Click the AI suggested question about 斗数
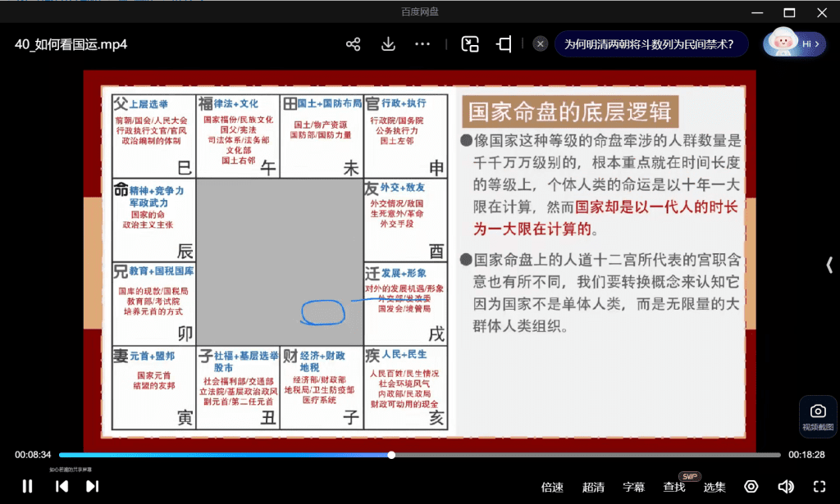Viewport: 840px width, 504px height. coord(649,44)
